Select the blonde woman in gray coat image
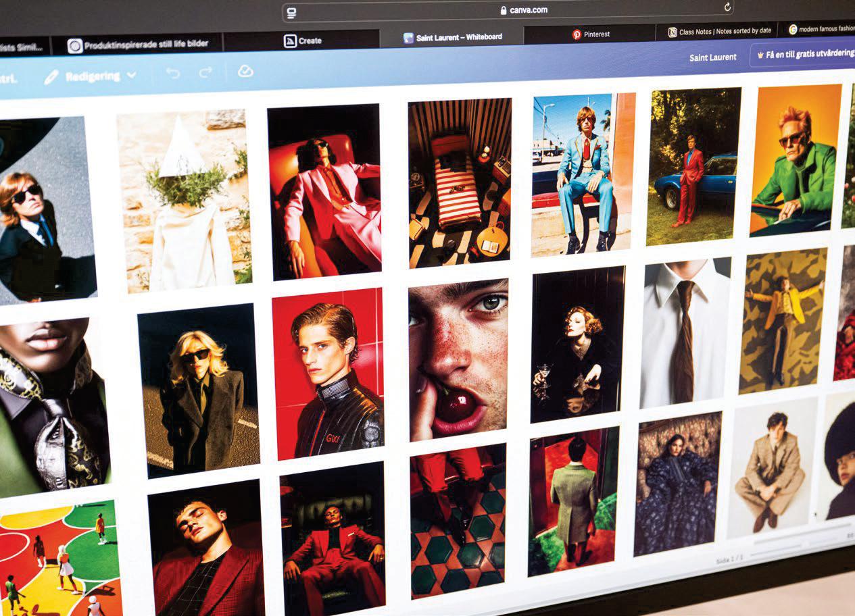Image resolution: width=855 pixels, height=616 pixels. [198, 390]
